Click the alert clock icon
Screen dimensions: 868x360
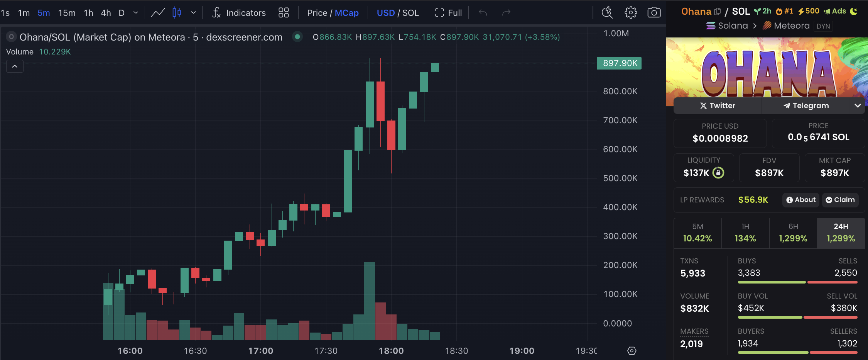pos(607,13)
